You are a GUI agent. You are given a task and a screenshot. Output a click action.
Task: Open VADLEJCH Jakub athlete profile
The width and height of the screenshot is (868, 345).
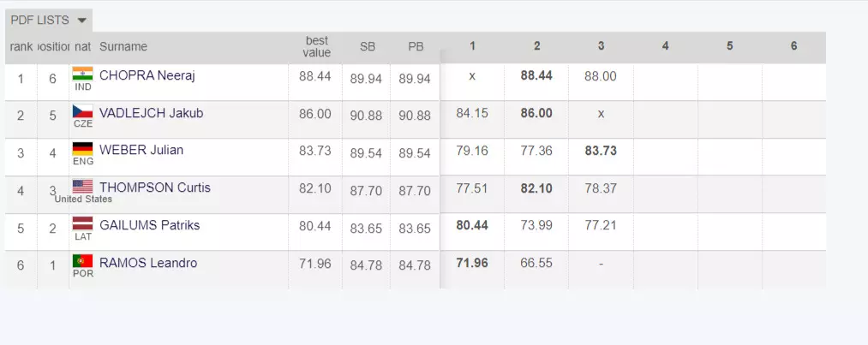pyautogui.click(x=151, y=113)
